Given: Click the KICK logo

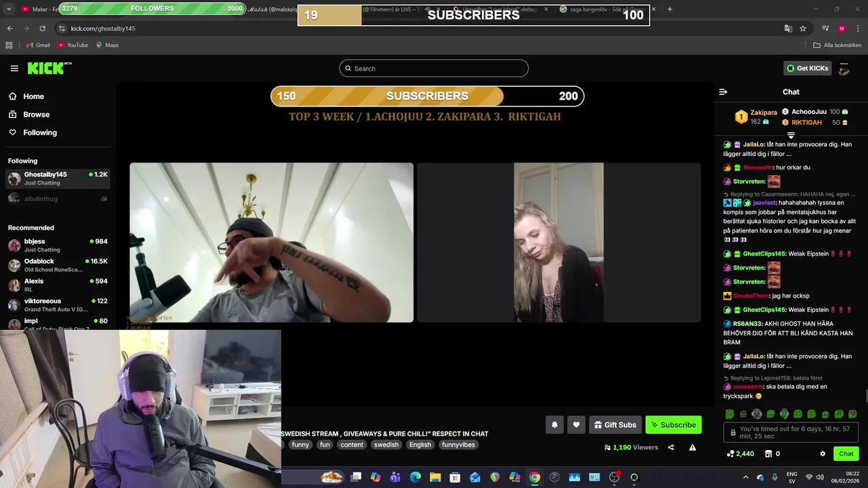Looking at the screenshot, I should pos(49,68).
